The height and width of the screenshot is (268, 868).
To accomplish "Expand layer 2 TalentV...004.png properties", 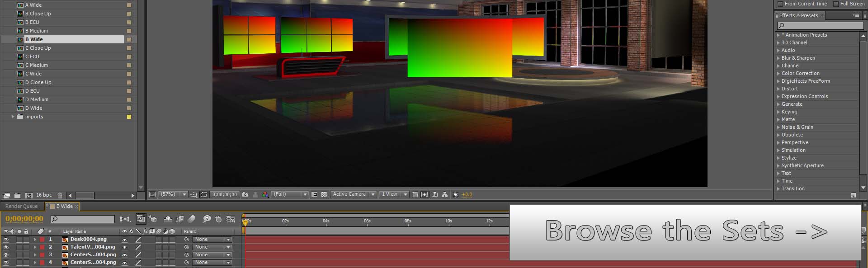I will pos(35,247).
